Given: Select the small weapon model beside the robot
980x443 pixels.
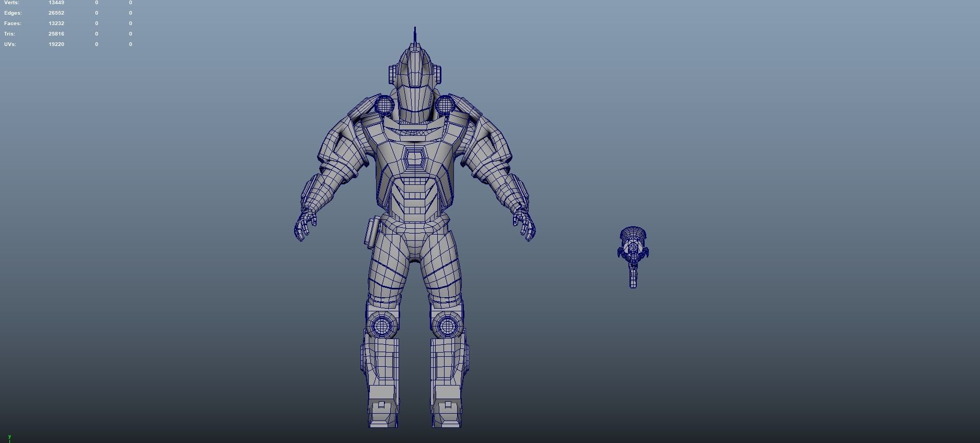Looking at the screenshot, I should click(633, 257).
